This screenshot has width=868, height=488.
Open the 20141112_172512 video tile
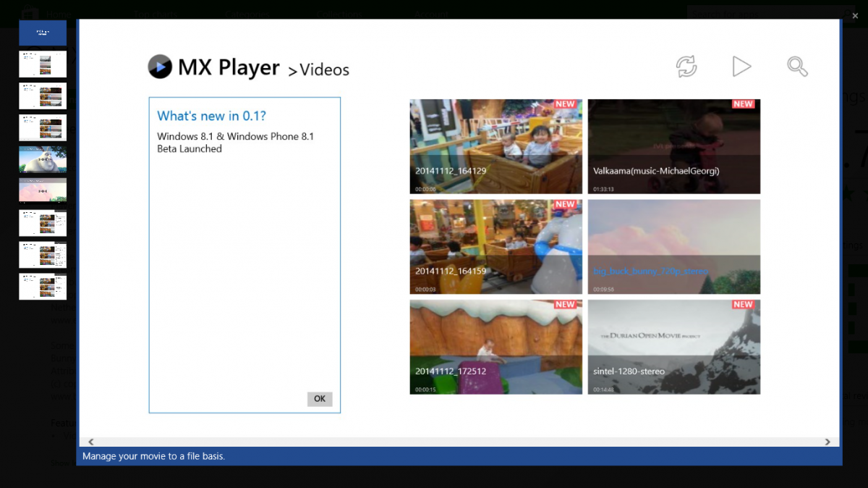click(x=495, y=347)
